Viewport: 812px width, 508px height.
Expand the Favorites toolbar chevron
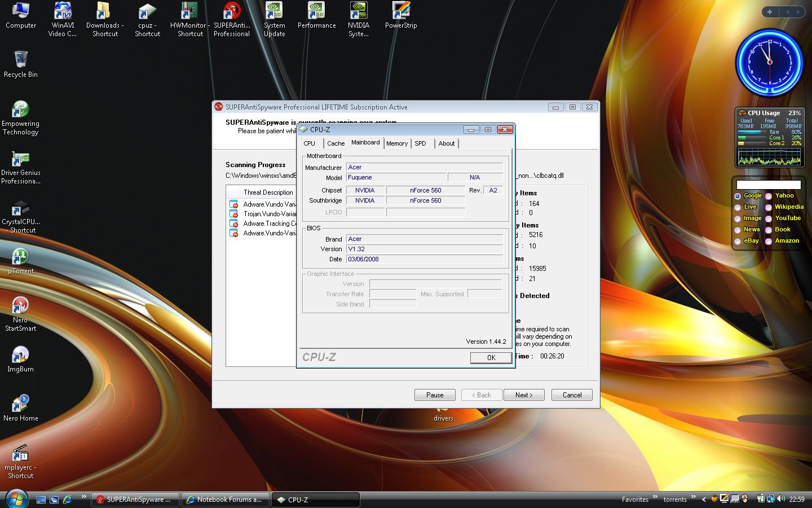click(x=655, y=497)
